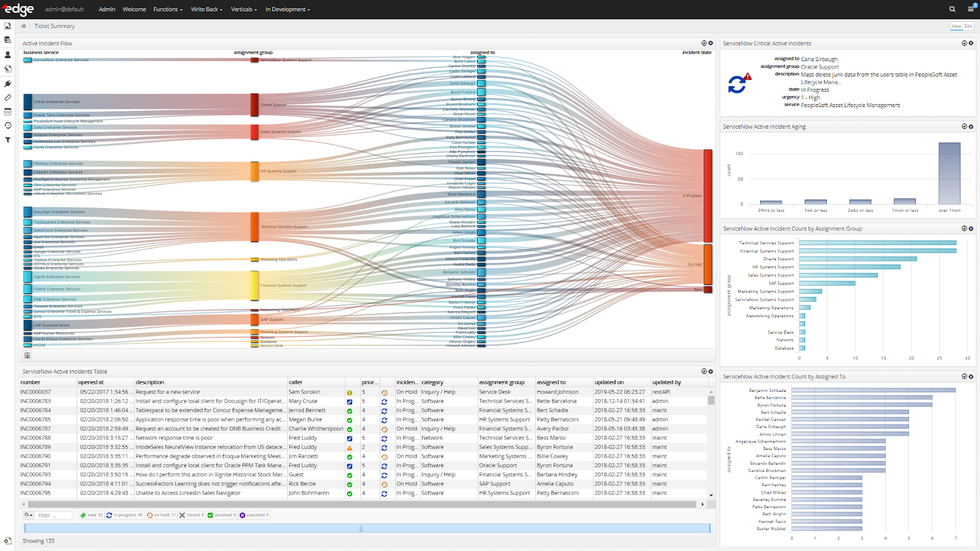This screenshot has height=551, width=980.
Task: Open the image page icon in left sidebar
Action: click(8, 26)
